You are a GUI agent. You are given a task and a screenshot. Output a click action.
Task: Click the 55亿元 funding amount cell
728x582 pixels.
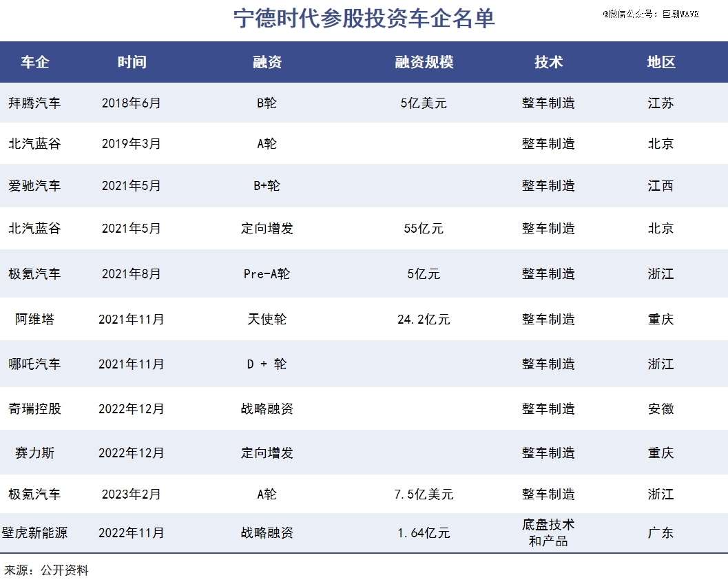point(424,228)
